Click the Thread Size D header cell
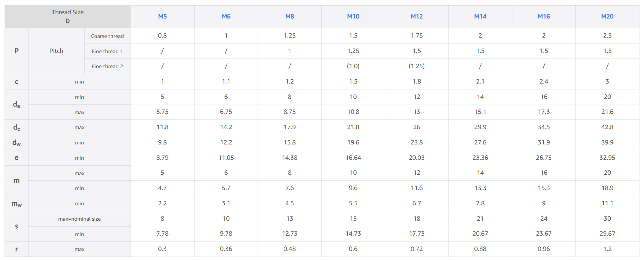The height and width of the screenshot is (260, 644). click(68, 16)
